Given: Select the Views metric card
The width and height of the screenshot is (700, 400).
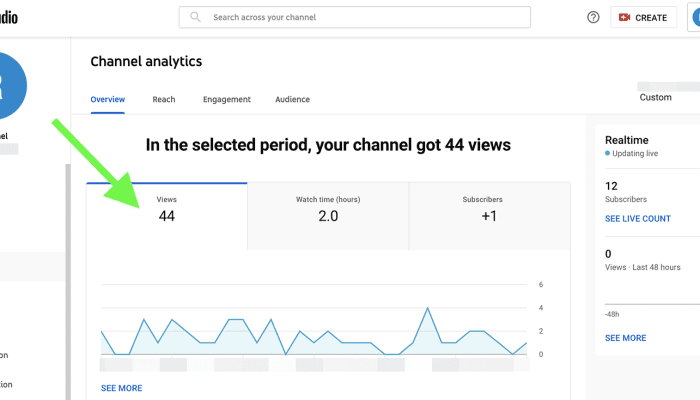Looking at the screenshot, I should coord(167,216).
